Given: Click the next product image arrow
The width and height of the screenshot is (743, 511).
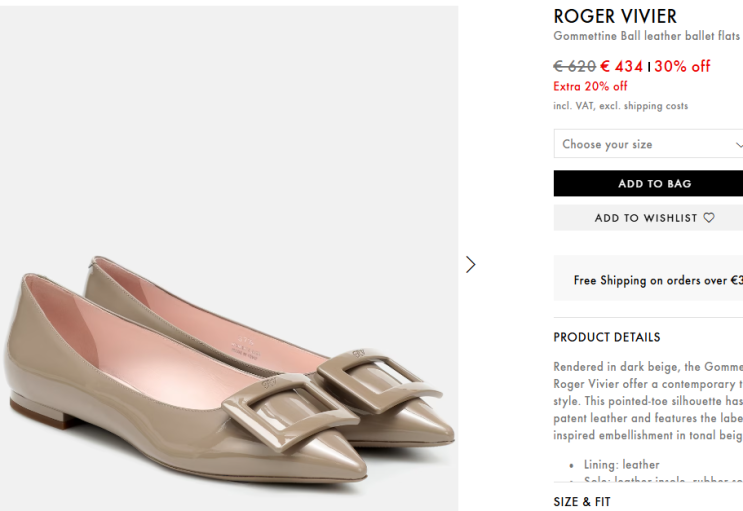Looking at the screenshot, I should pos(471,264).
